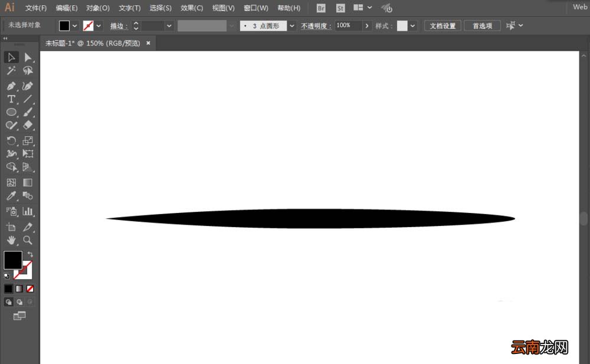Viewport: 590px width, 364px height.
Task: Expand the opacity slider arrow
Action: [x=366, y=26]
